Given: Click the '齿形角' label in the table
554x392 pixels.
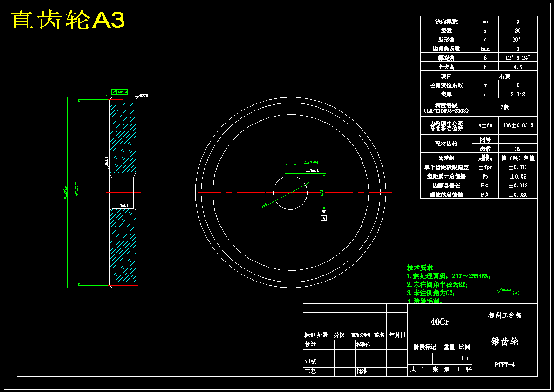Looking at the screenshot, I should click(x=446, y=40).
